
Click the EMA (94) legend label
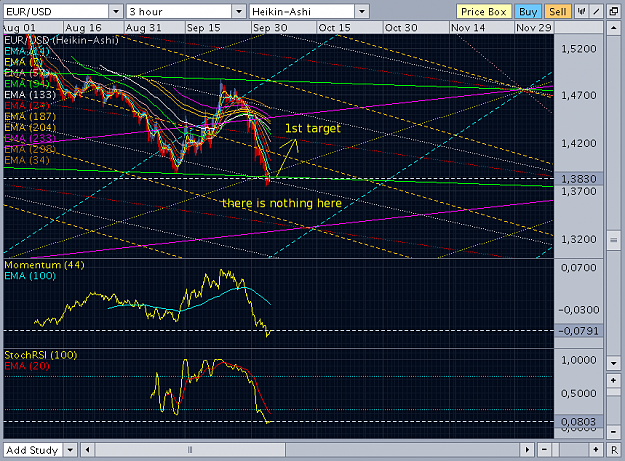pyautogui.click(x=27, y=84)
